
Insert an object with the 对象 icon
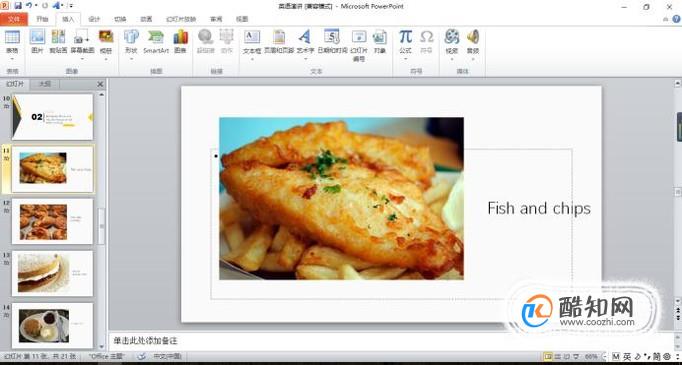[x=380, y=42]
